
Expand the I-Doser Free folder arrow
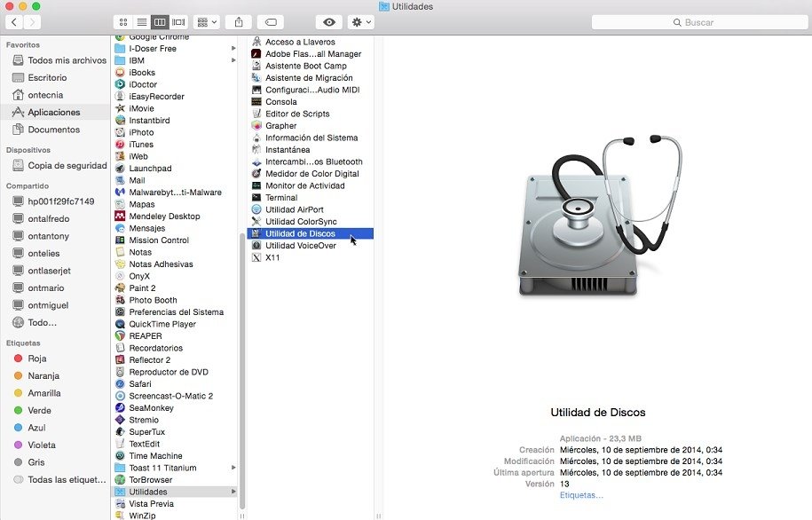[x=233, y=48]
